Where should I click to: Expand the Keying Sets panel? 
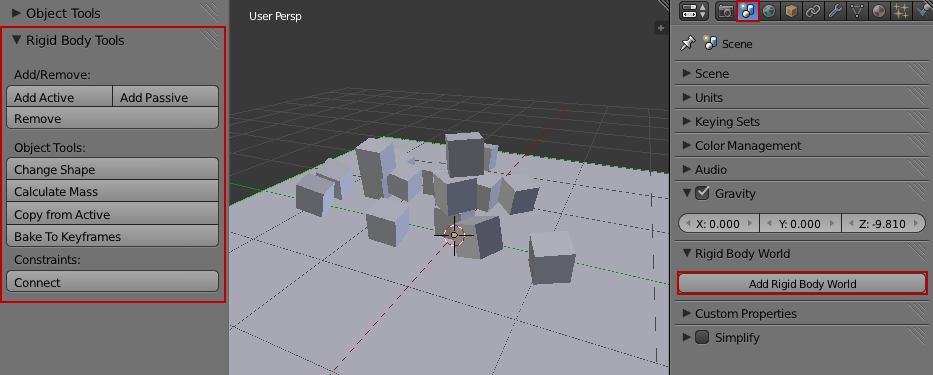tap(687, 121)
